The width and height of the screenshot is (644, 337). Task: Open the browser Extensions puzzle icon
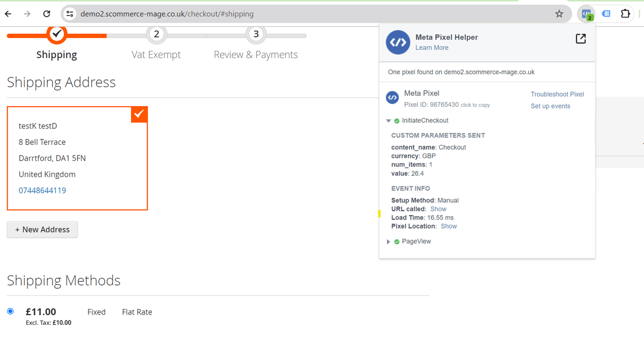coord(625,14)
